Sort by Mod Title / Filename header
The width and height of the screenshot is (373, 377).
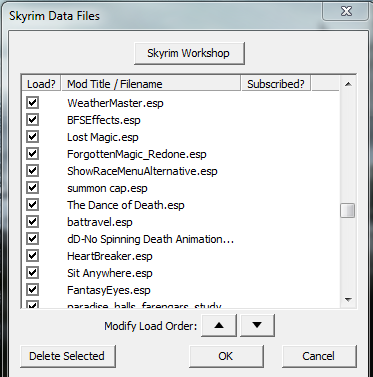click(151, 84)
